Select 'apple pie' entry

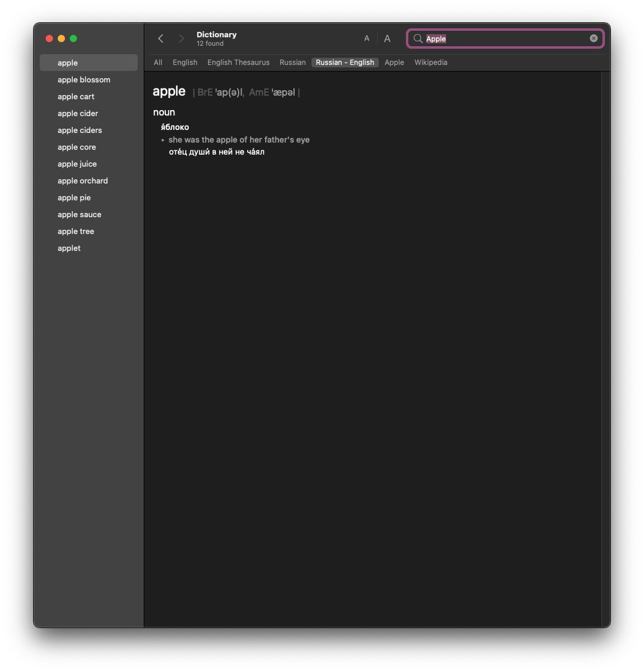pyautogui.click(x=89, y=197)
